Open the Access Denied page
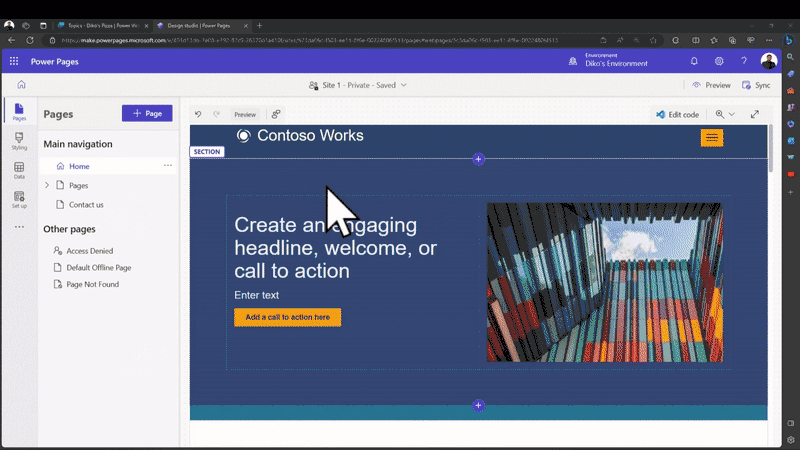Image resolution: width=800 pixels, height=450 pixels. click(90, 251)
